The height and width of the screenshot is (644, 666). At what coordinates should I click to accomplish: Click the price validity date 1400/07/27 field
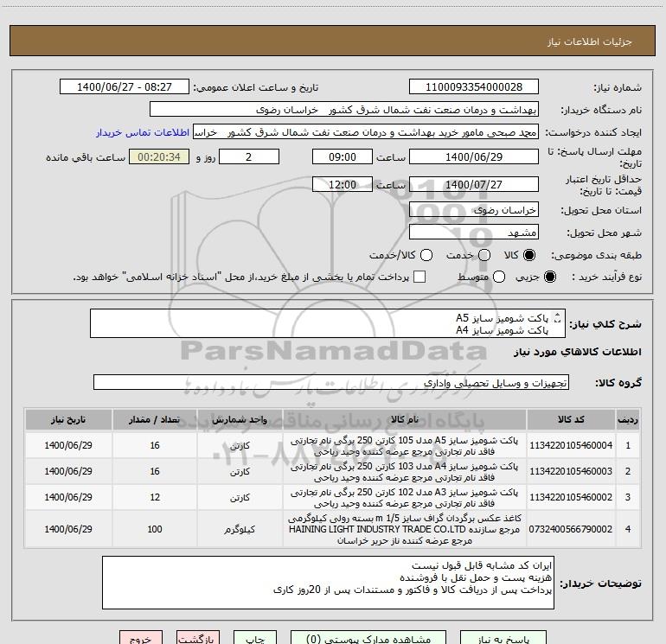(474, 185)
